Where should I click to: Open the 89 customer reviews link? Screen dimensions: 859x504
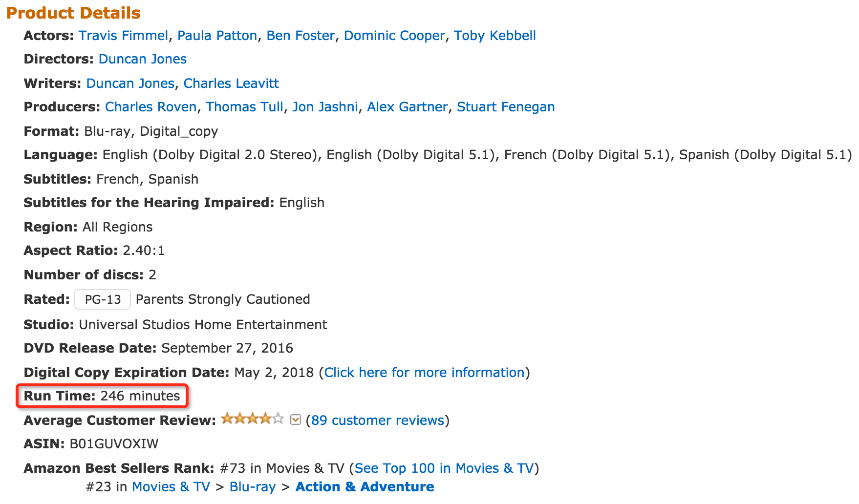click(x=378, y=420)
